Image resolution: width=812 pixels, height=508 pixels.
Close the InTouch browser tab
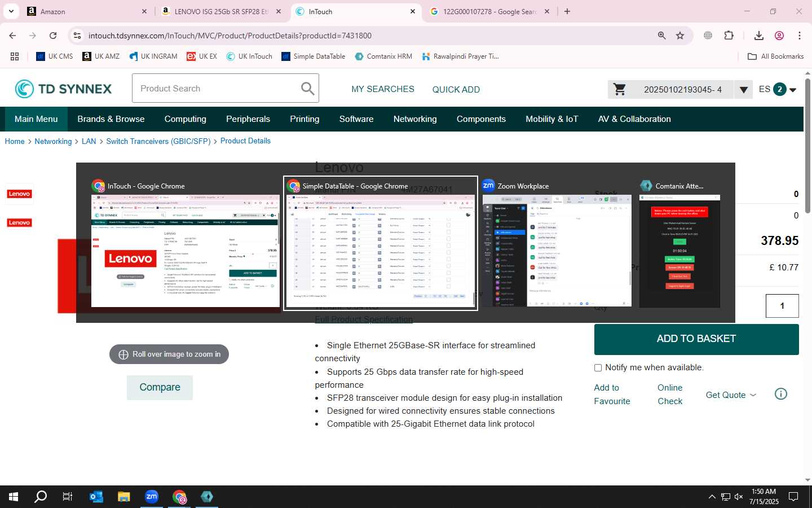click(413, 11)
